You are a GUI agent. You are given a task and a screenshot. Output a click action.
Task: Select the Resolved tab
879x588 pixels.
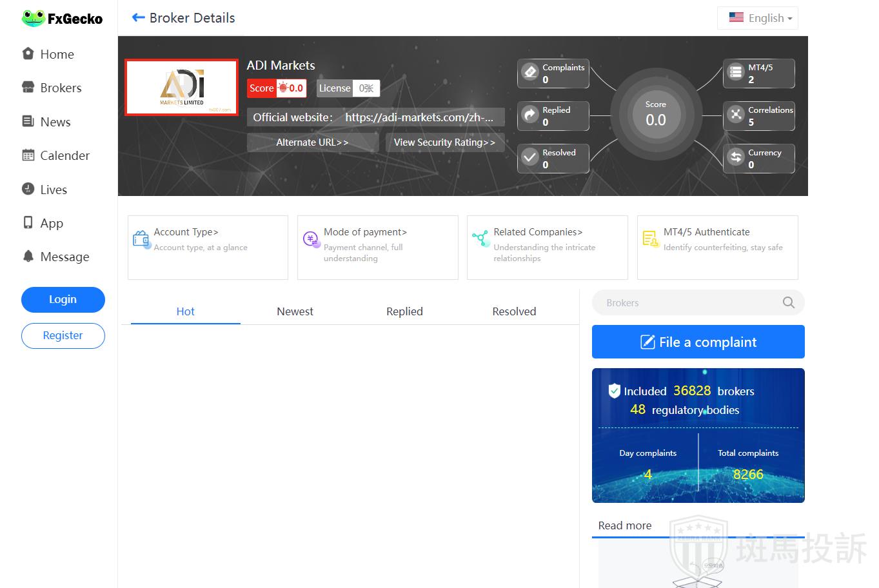tap(514, 311)
